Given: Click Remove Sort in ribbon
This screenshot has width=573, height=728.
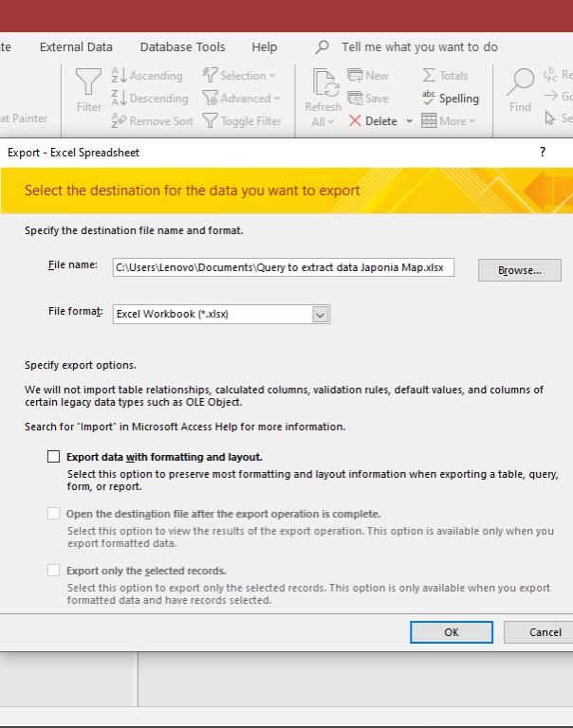Looking at the screenshot, I should (153, 120).
